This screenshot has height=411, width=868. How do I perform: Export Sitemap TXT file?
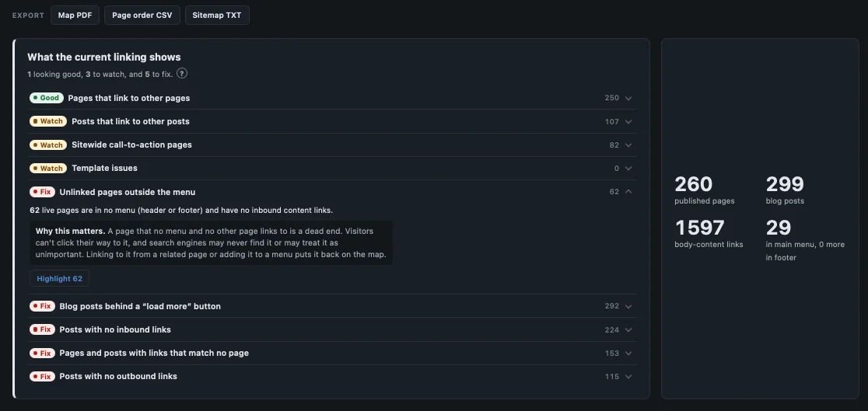click(x=217, y=16)
